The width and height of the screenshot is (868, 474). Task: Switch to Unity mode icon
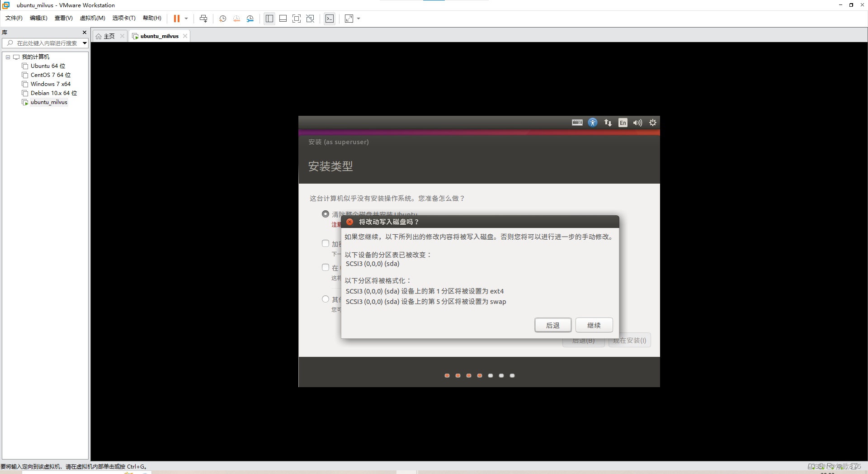click(x=310, y=19)
